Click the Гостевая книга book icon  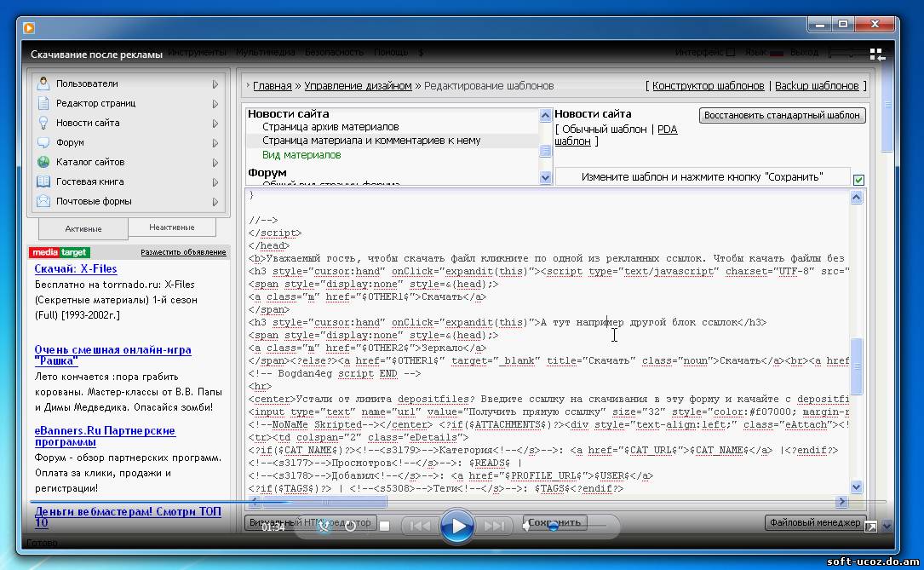43,181
